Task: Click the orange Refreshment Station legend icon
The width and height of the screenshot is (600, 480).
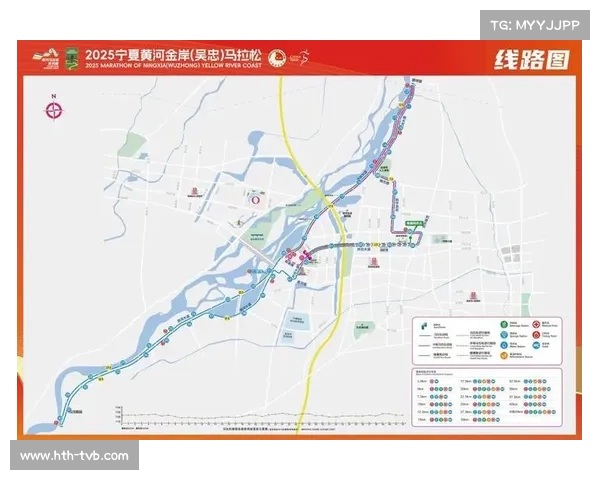Action: click(504, 356)
